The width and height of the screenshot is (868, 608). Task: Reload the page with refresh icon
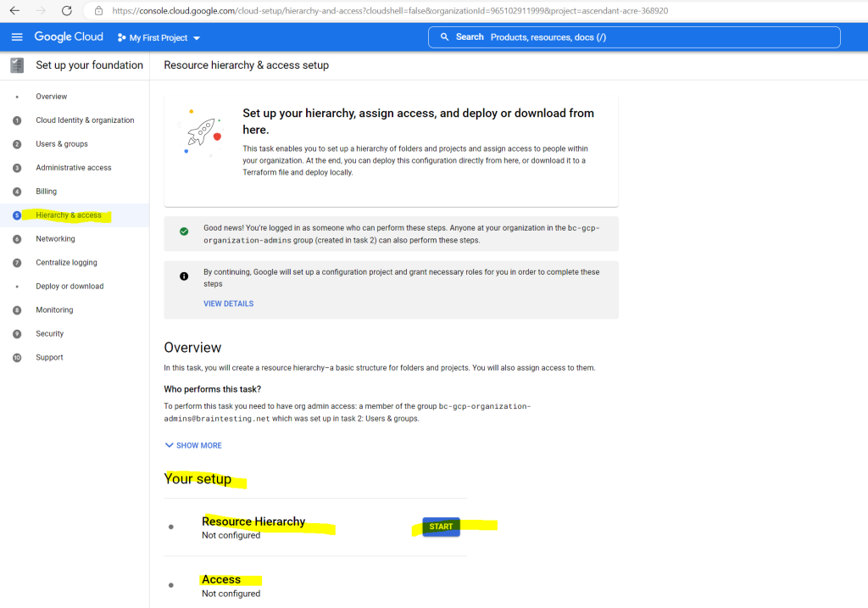[66, 10]
